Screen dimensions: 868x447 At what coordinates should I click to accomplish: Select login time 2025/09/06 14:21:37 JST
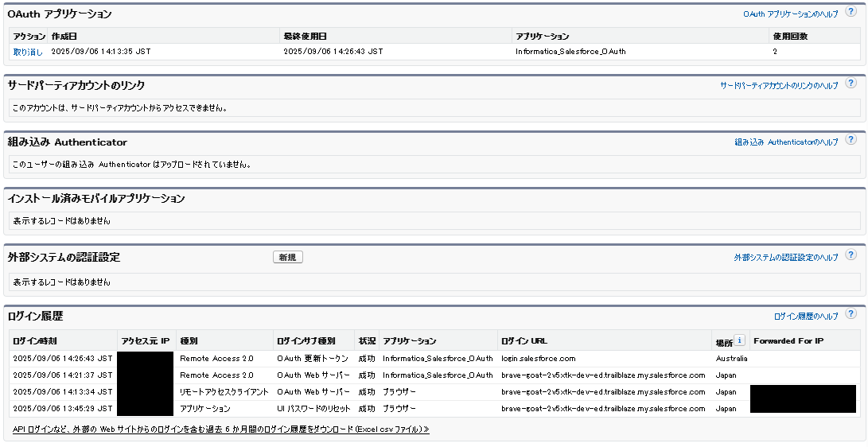pos(63,375)
